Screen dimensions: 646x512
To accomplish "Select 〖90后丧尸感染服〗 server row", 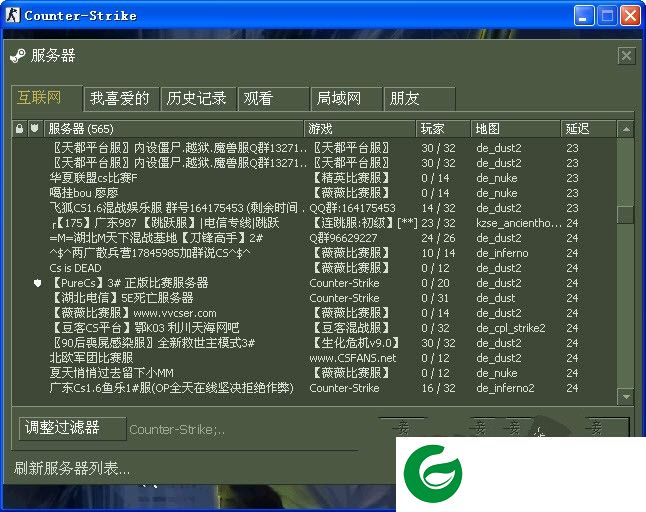I will point(314,343).
